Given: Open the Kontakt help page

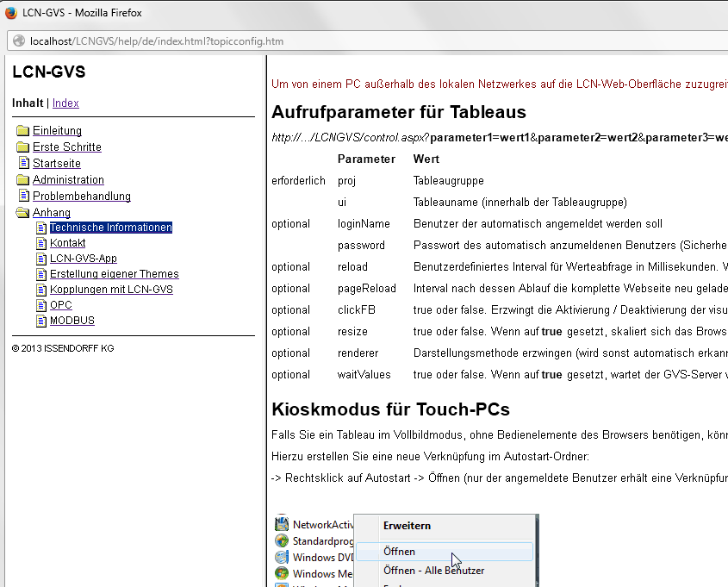Looking at the screenshot, I should 67,243.
